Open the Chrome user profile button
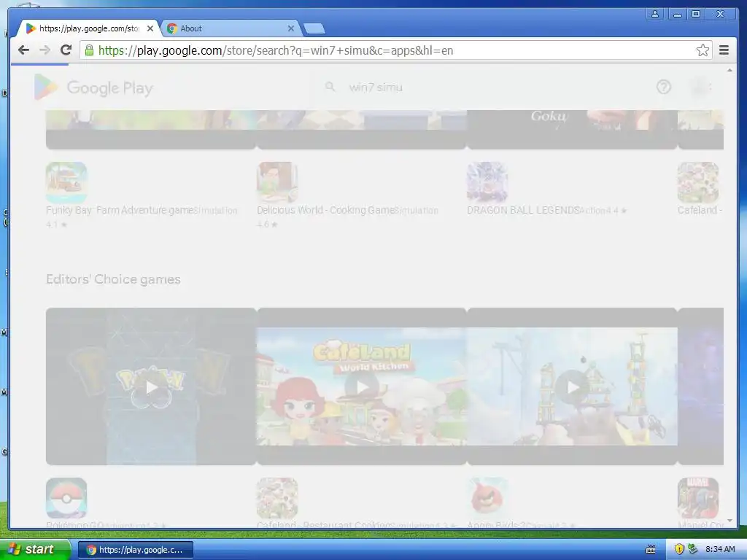 (x=655, y=14)
